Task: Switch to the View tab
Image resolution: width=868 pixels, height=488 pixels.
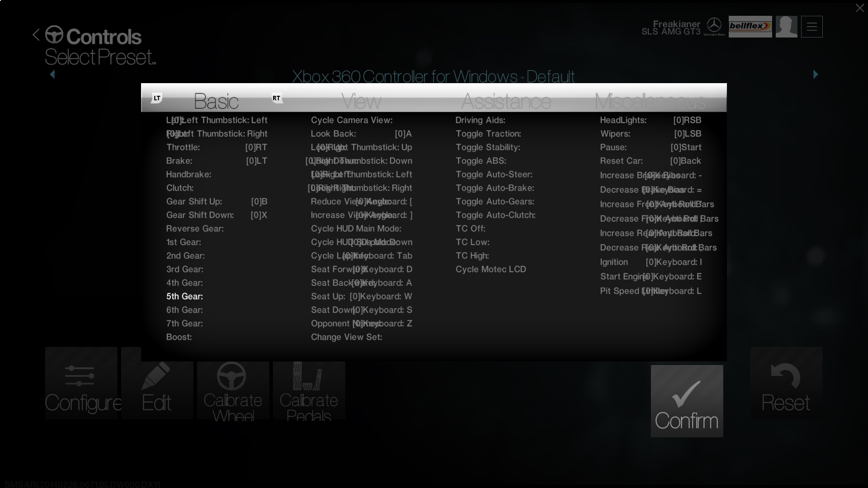Action: click(361, 101)
